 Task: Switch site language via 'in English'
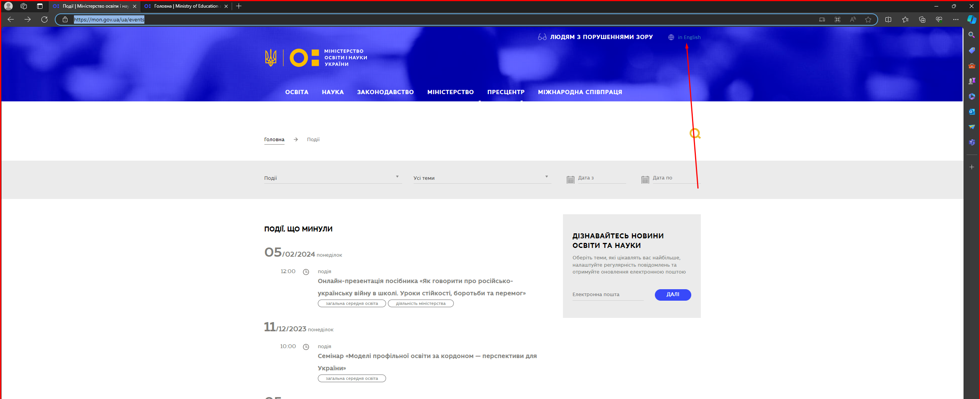pyautogui.click(x=689, y=37)
